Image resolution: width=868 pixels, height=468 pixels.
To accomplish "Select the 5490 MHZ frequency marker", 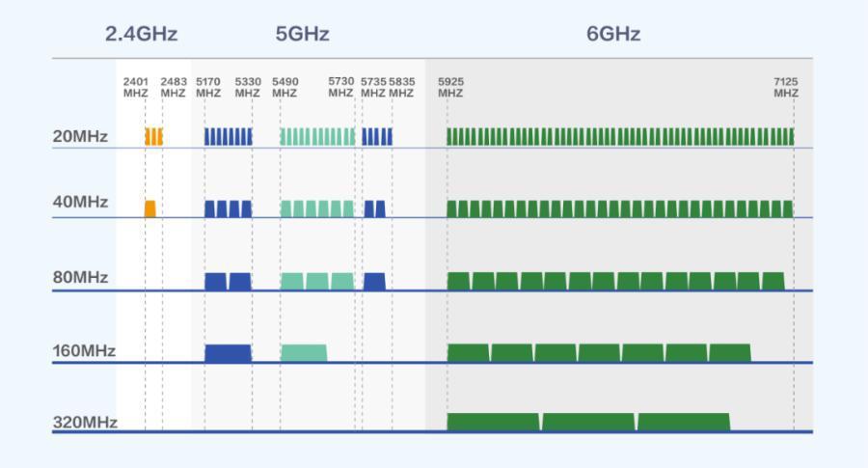I will tap(285, 88).
